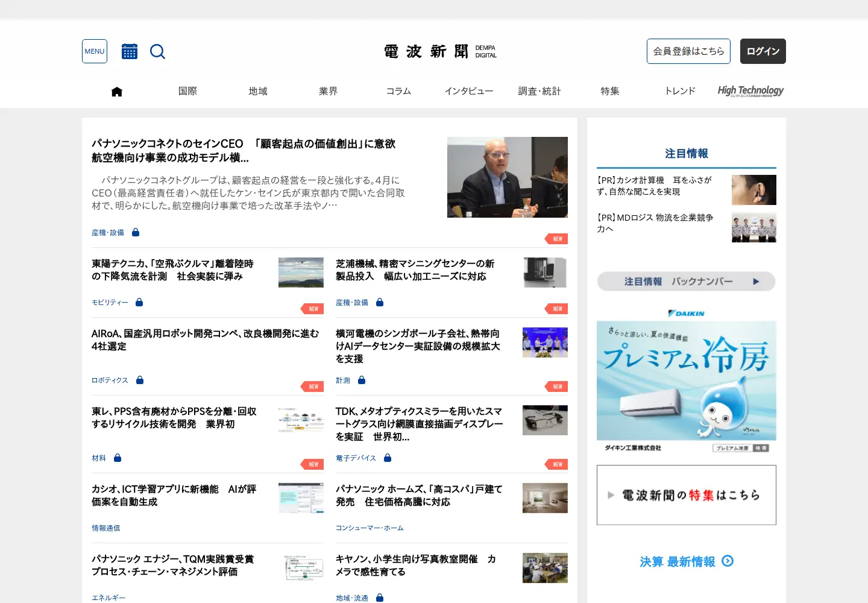868x603 pixels.
Task: Open the High Technology logo link
Action: click(750, 91)
